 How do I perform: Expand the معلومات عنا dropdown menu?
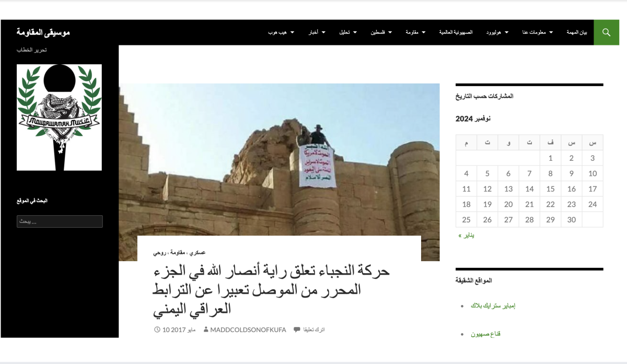pyautogui.click(x=551, y=32)
